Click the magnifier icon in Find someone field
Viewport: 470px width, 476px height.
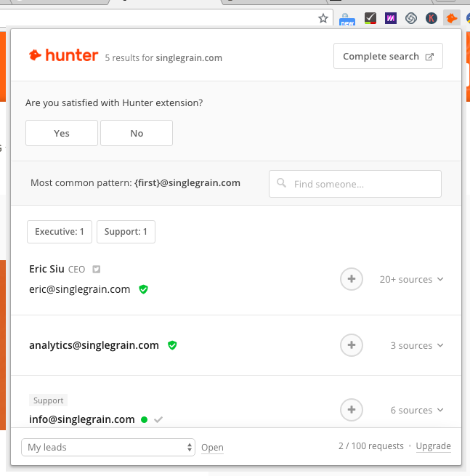(x=281, y=182)
